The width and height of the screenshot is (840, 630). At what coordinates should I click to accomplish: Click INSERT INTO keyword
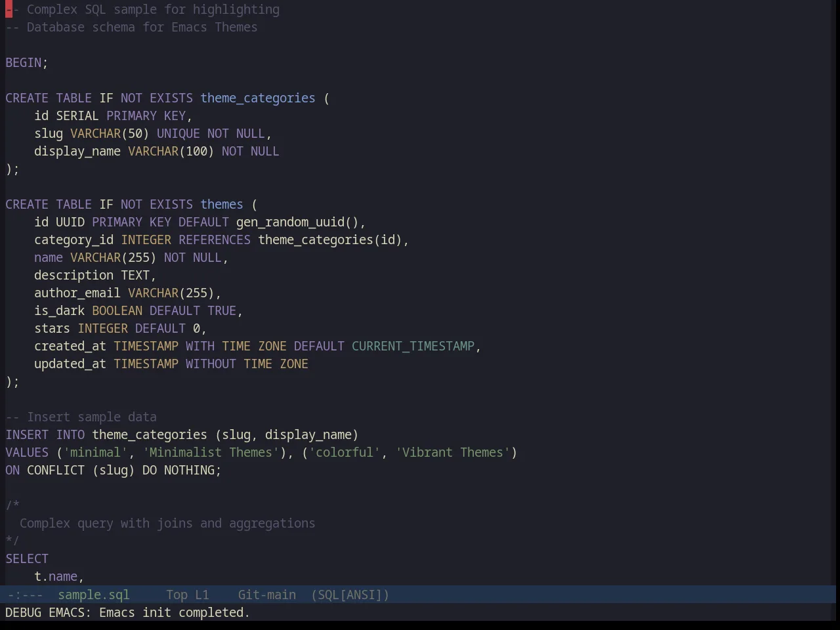pos(45,434)
